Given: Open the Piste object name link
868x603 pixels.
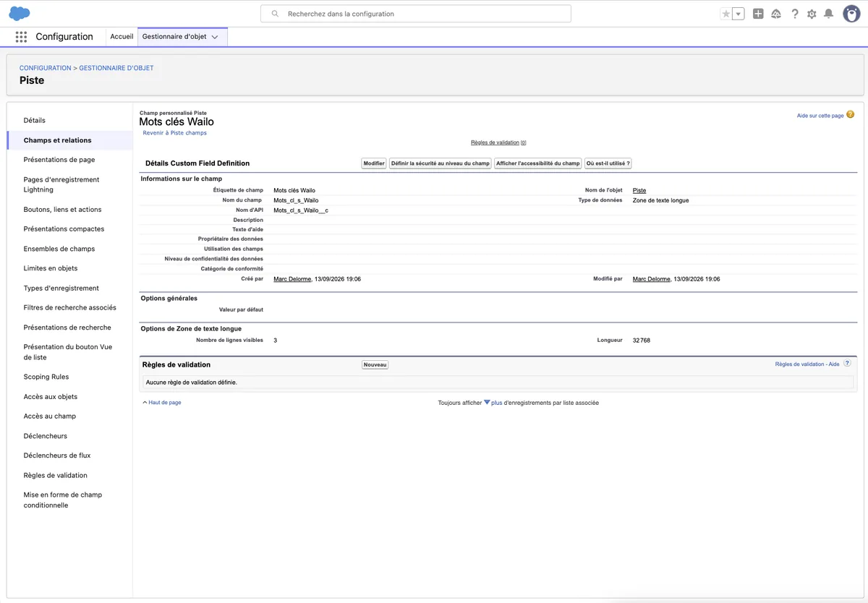Looking at the screenshot, I should pyautogui.click(x=639, y=190).
